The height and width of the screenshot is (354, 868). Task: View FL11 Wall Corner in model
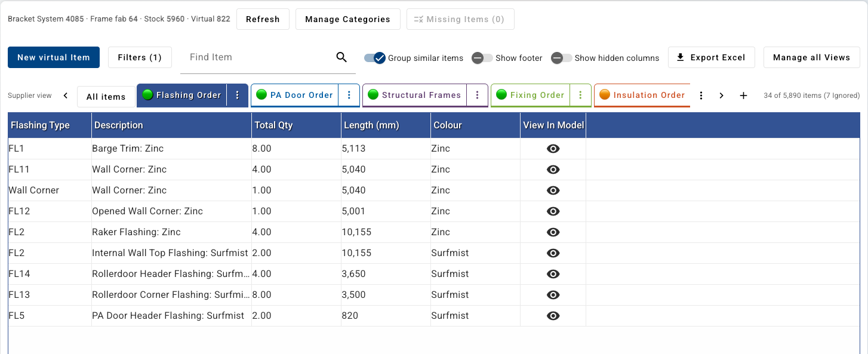553,170
